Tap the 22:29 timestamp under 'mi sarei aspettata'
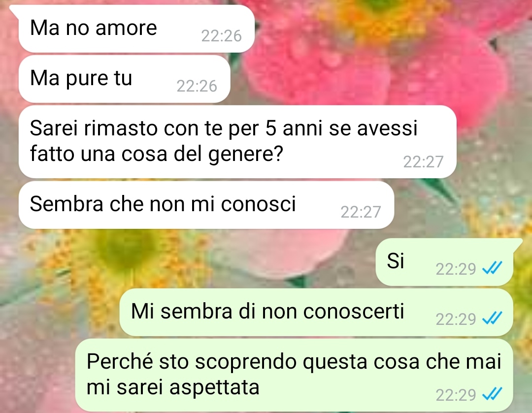This screenshot has height=413, width=532. 456,395
